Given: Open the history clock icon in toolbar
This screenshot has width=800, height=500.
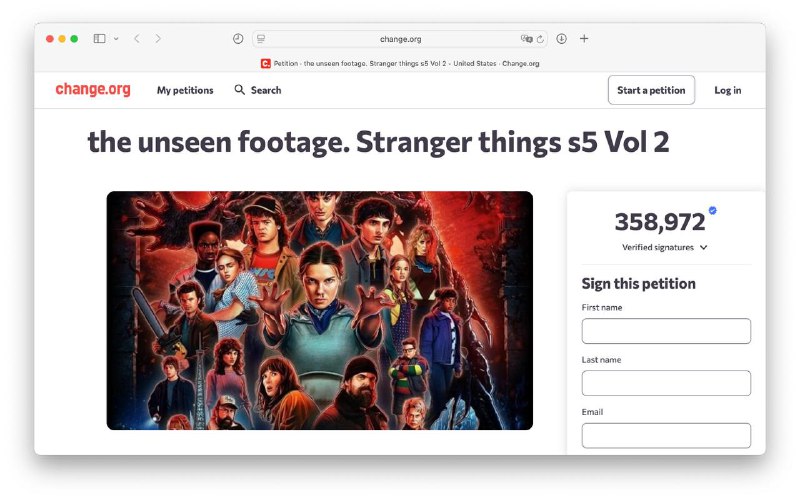Looking at the screenshot, I should (x=238, y=39).
